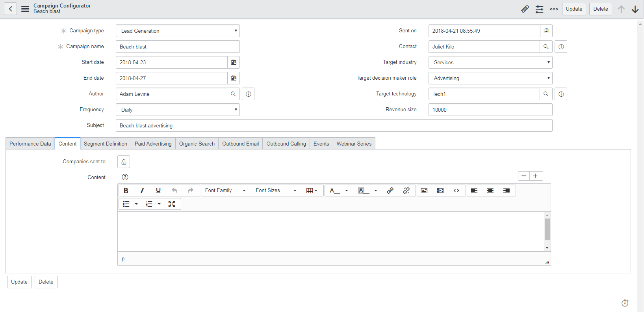Image resolution: width=644 pixels, height=312 pixels.
Task: Toggle bold formatting in editor
Action: [x=126, y=191]
